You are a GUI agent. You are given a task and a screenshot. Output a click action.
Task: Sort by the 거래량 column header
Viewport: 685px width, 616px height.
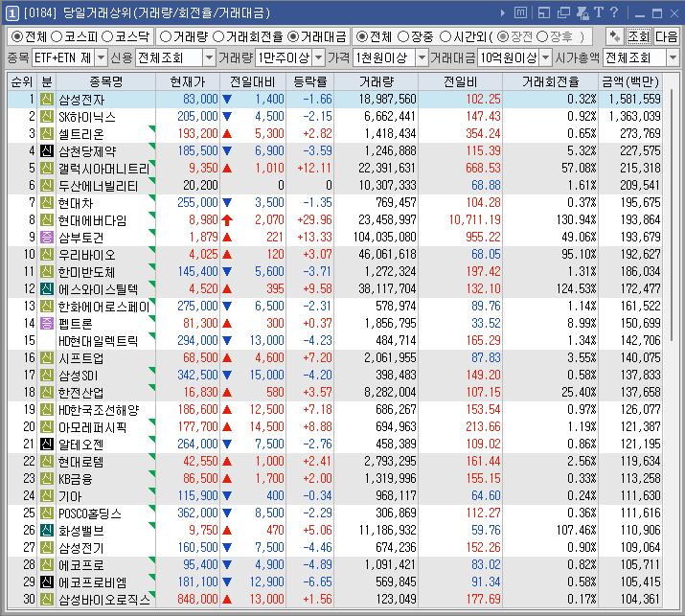pyautogui.click(x=377, y=81)
